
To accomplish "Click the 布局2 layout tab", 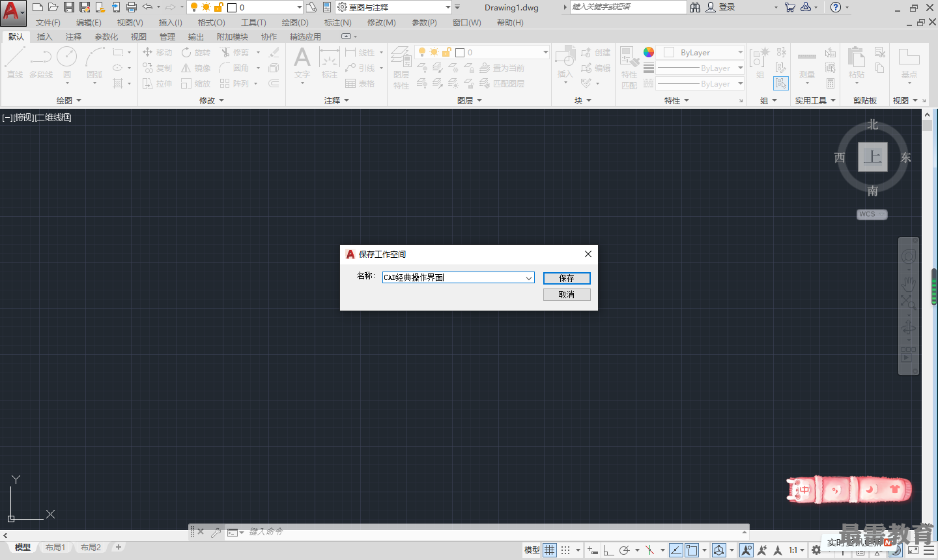I will coord(91,548).
